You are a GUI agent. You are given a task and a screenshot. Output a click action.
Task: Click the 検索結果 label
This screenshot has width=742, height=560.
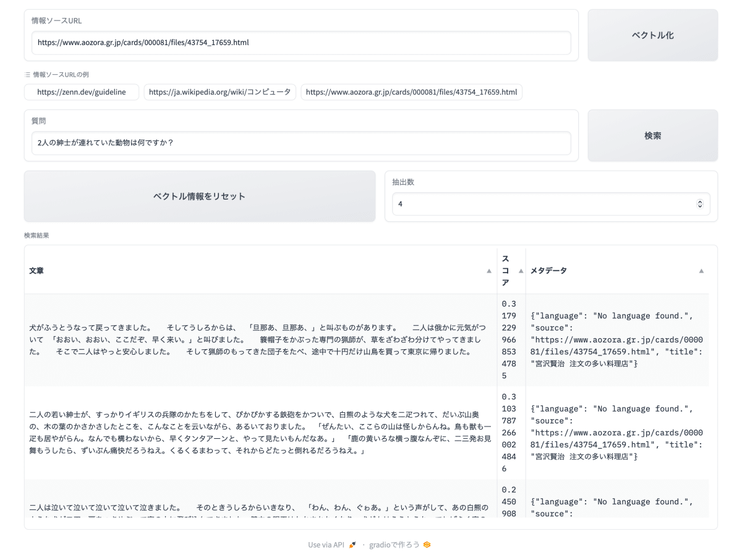click(x=36, y=235)
